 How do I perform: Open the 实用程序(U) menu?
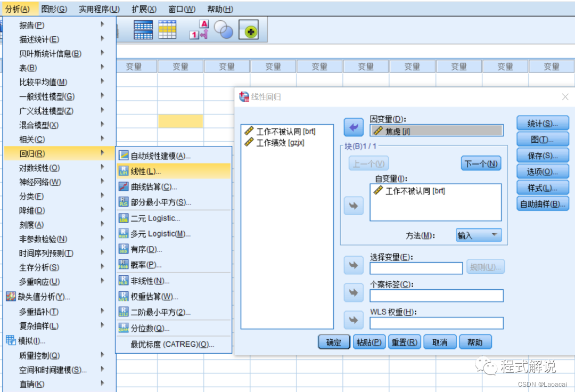tap(99, 9)
